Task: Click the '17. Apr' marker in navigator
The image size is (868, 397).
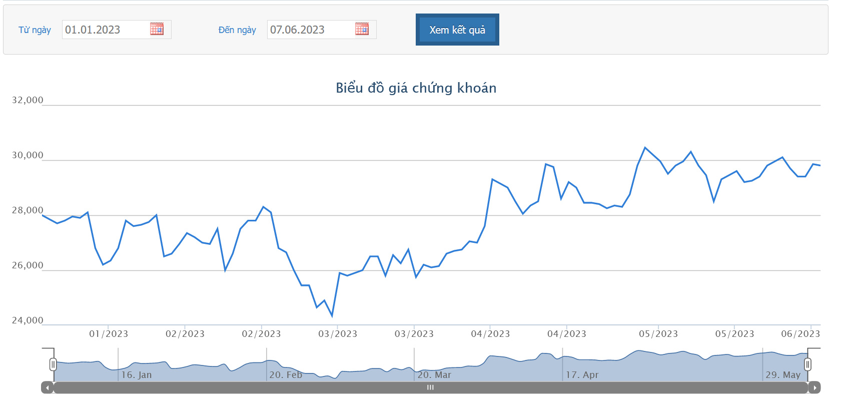Action: [x=582, y=374]
